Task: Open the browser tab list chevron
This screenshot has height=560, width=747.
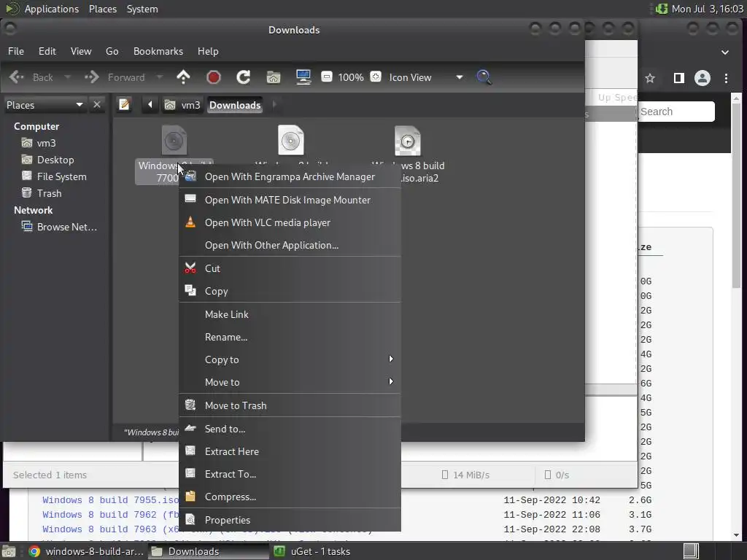Action: coord(725,52)
